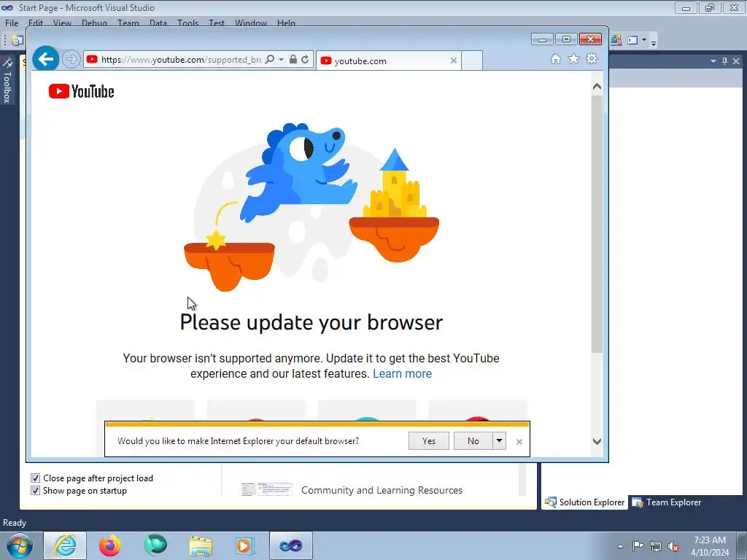Follow the Learn more link
This screenshot has width=747, height=560.
coord(402,374)
